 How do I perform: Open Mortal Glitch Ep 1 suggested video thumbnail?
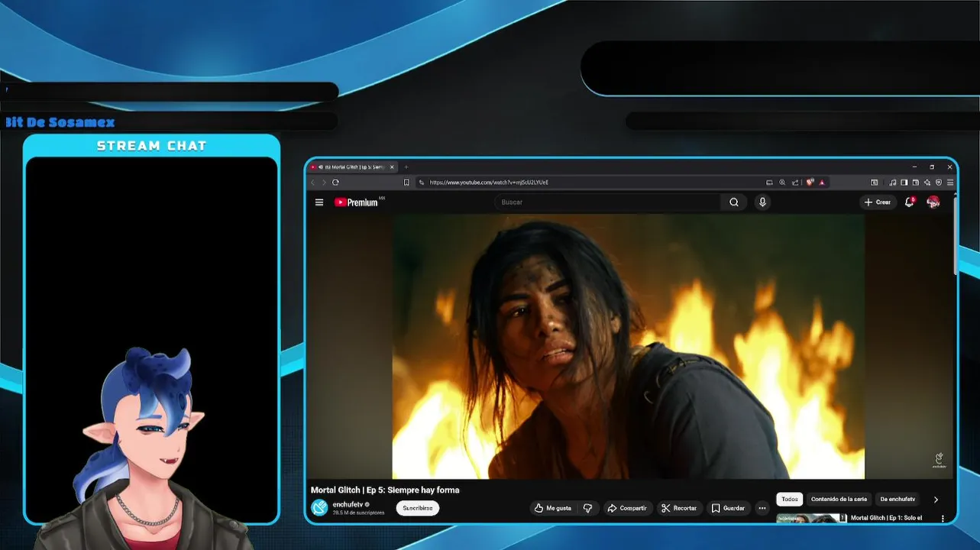[x=811, y=518]
